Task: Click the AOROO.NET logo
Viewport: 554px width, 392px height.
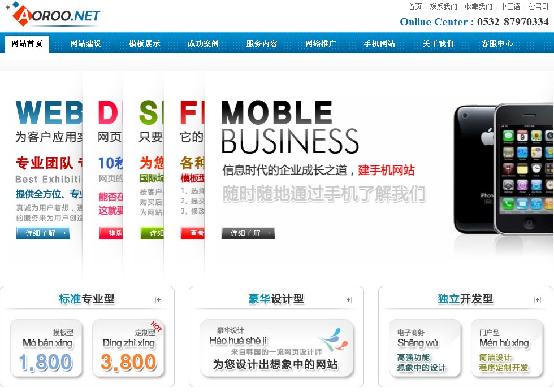Action: [53, 15]
